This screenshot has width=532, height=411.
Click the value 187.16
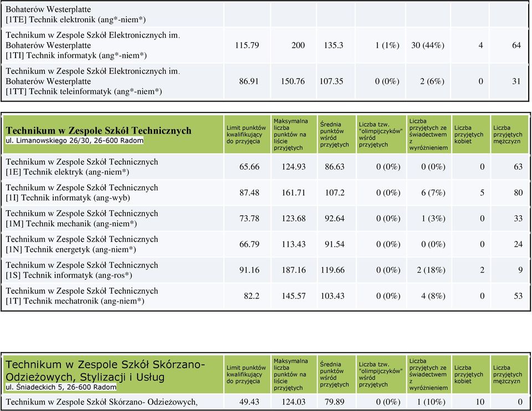tap(294, 270)
